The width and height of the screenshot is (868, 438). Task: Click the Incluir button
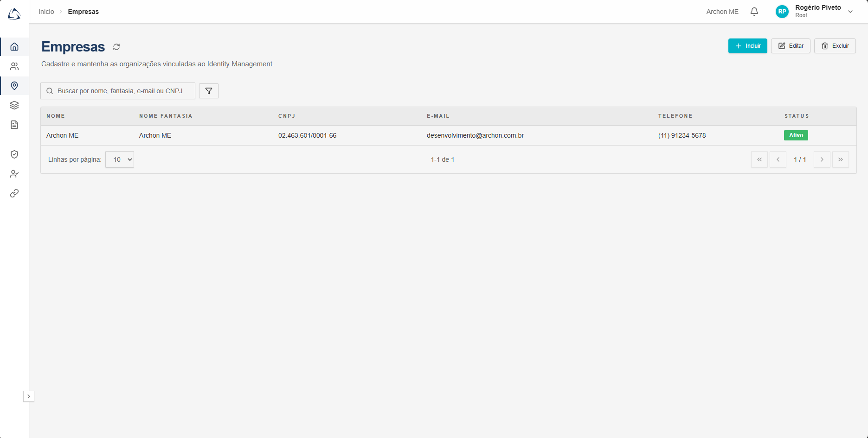click(x=747, y=46)
